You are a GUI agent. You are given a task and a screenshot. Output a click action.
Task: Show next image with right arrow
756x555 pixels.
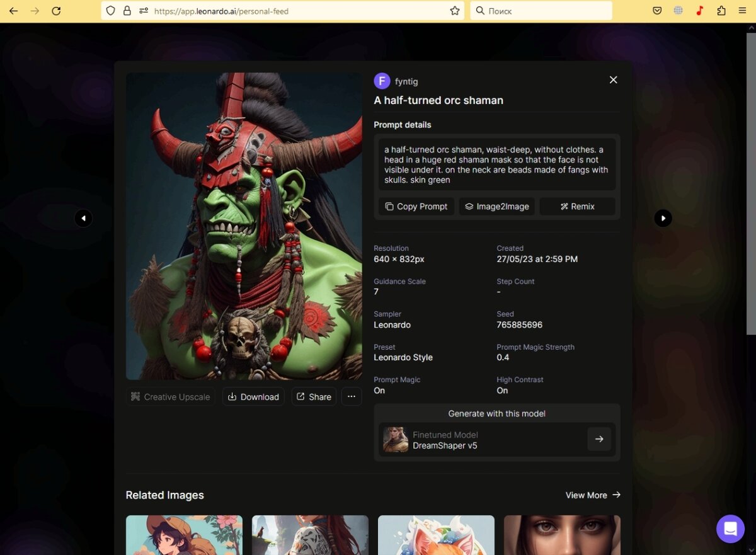pos(663,218)
